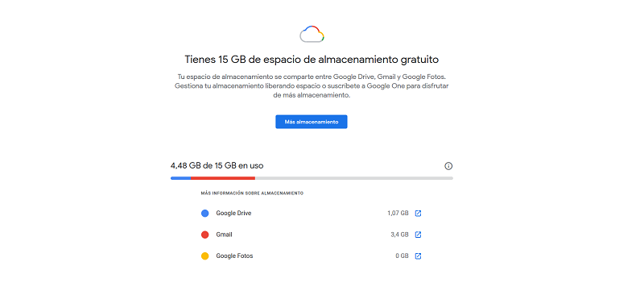Click the yellow Google Fotos dot
644x295 pixels.
(x=205, y=256)
